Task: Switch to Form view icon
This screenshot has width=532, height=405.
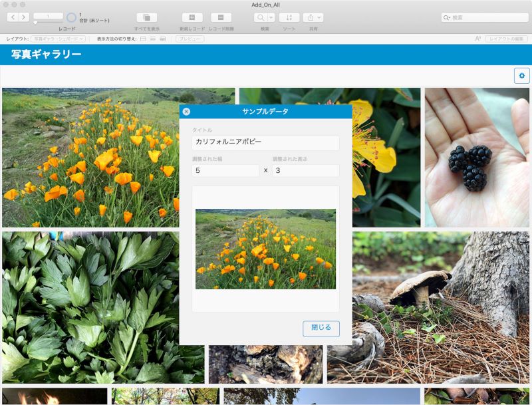Action: [143, 39]
